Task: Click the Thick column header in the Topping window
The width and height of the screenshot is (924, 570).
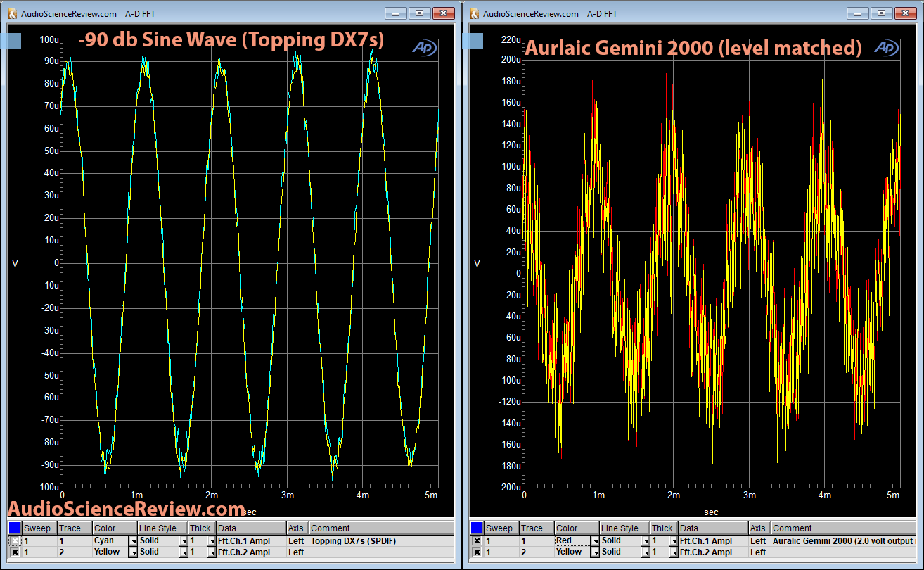Action: click(202, 528)
